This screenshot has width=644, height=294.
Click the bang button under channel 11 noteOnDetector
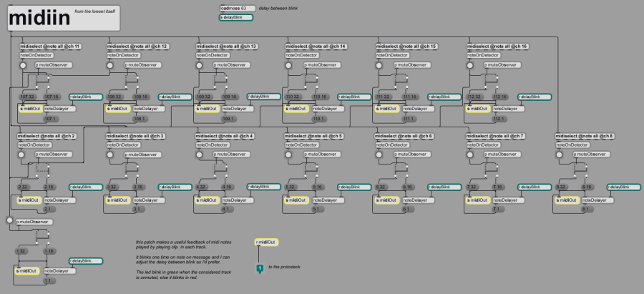click(22, 65)
